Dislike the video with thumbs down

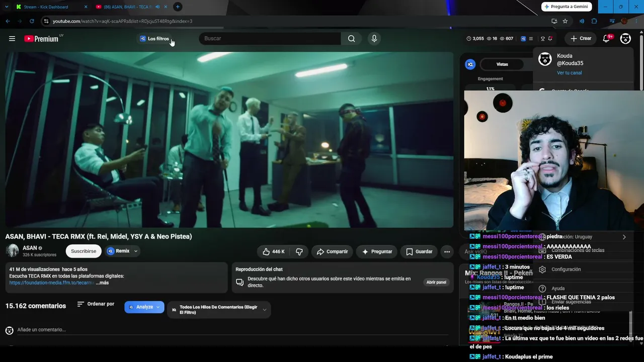click(x=299, y=251)
